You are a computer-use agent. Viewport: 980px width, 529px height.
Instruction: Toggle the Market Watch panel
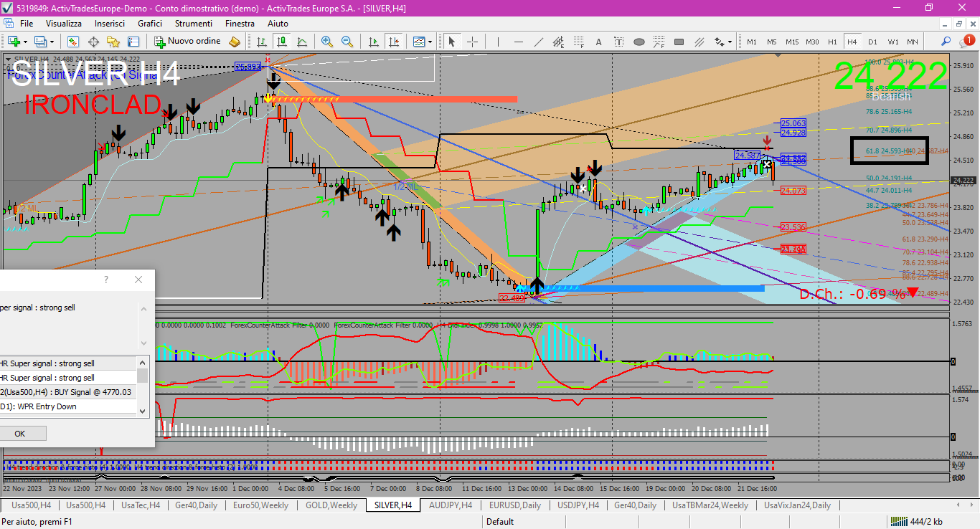74,42
